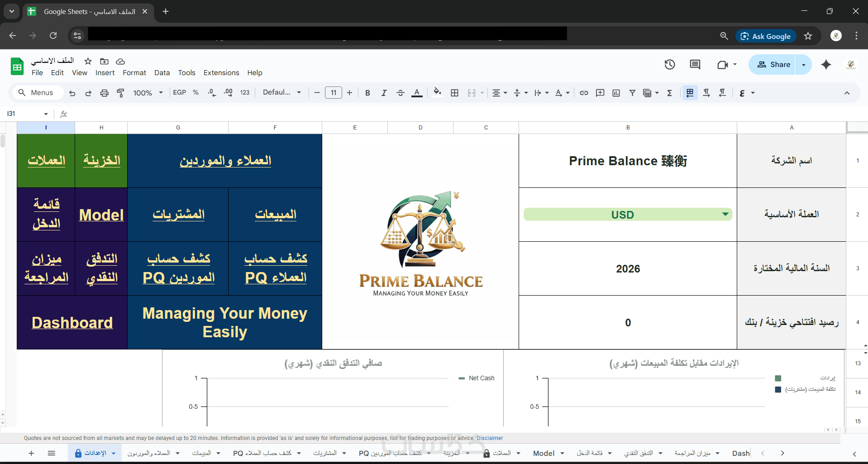
Task: Open the Insert menu
Action: point(105,73)
